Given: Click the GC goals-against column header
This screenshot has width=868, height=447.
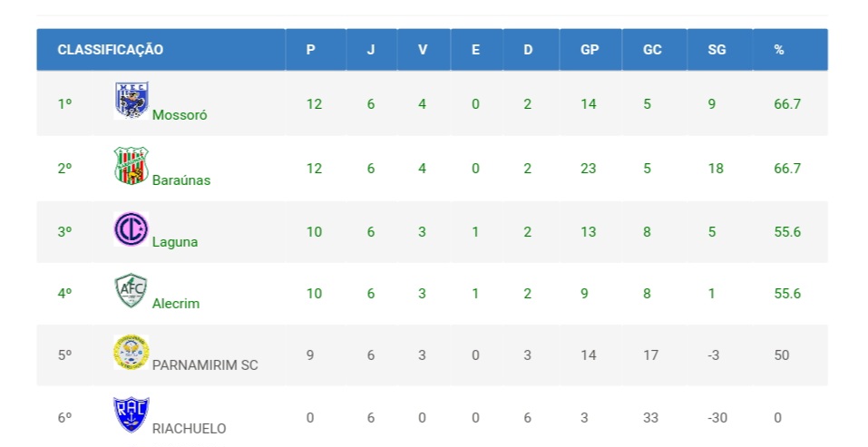Looking at the screenshot, I should tap(652, 50).
